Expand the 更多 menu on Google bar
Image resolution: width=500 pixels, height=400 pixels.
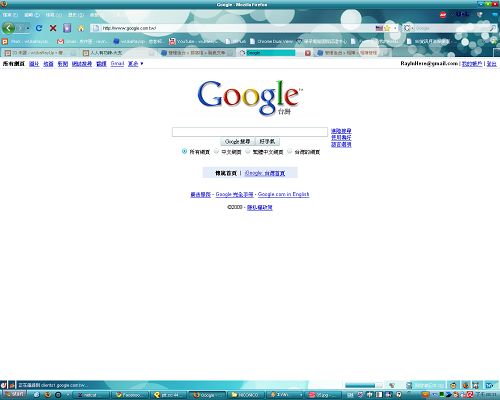click(x=135, y=63)
